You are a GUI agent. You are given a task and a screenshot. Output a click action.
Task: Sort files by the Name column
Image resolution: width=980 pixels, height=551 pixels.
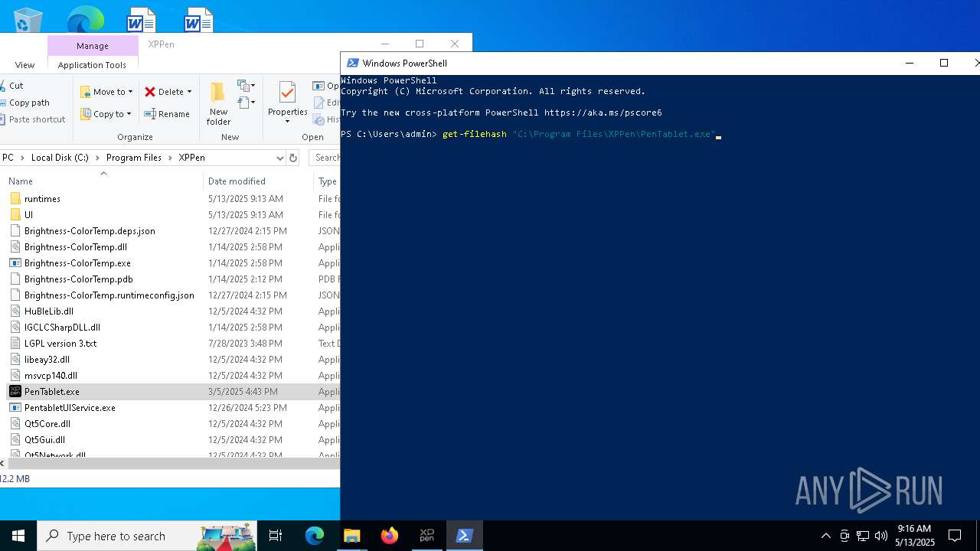click(21, 181)
